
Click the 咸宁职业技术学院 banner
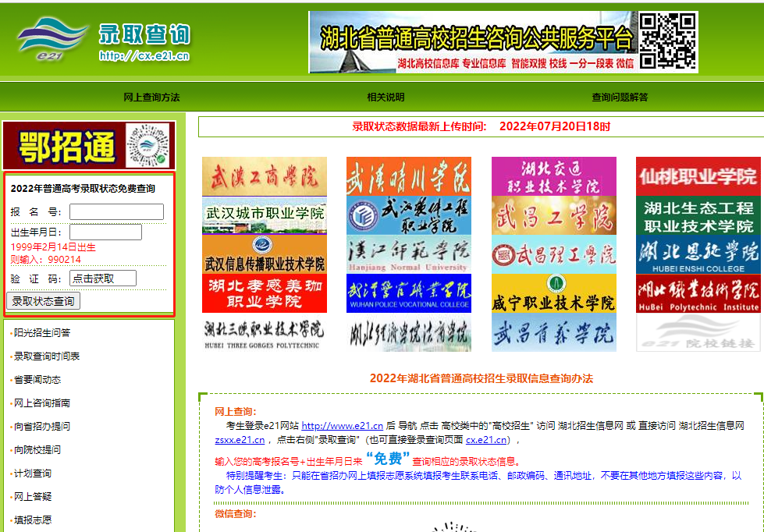pos(553,293)
